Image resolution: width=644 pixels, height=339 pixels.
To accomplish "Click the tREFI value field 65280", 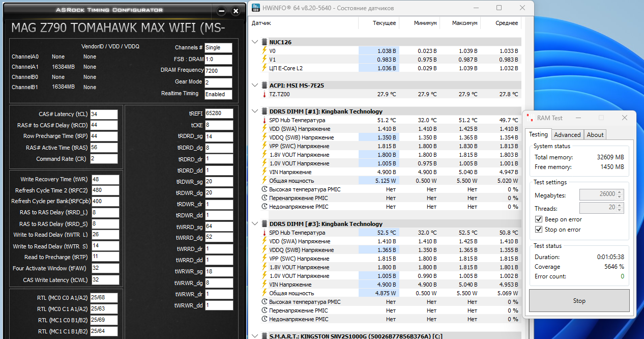I will (x=219, y=114).
